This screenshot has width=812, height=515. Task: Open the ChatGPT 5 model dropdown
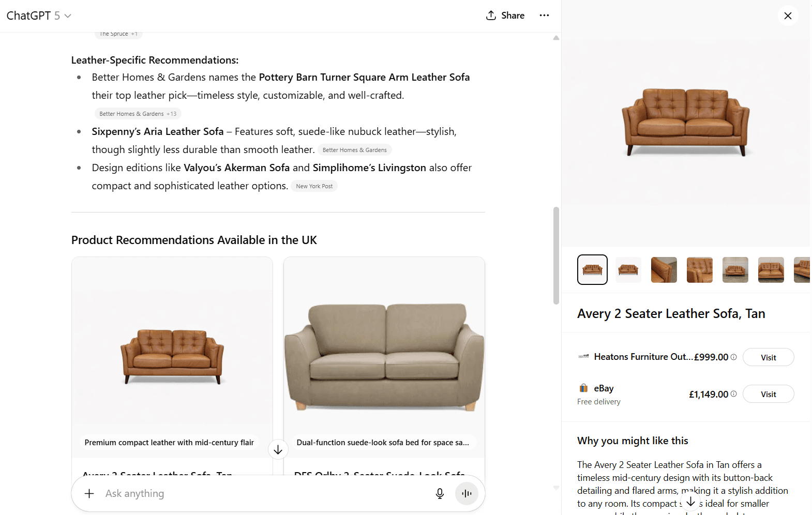[x=39, y=16]
